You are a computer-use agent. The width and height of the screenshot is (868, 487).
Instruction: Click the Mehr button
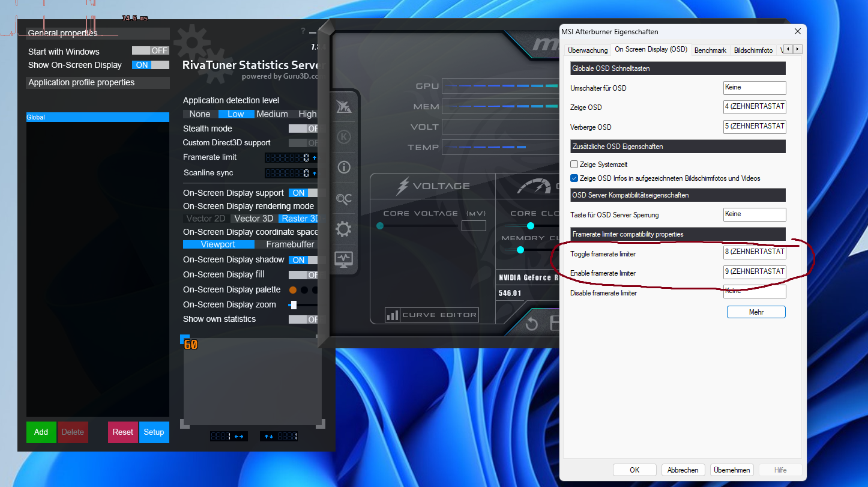pyautogui.click(x=756, y=312)
